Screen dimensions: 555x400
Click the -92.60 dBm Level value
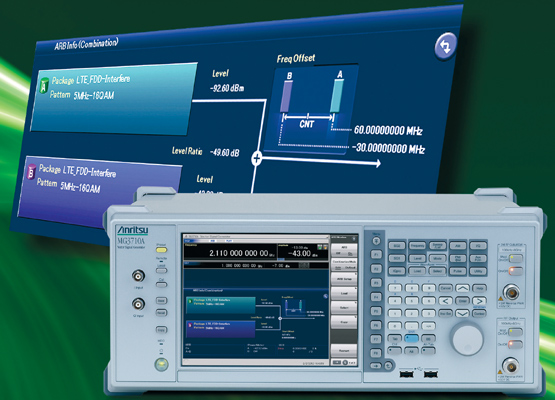click(227, 88)
